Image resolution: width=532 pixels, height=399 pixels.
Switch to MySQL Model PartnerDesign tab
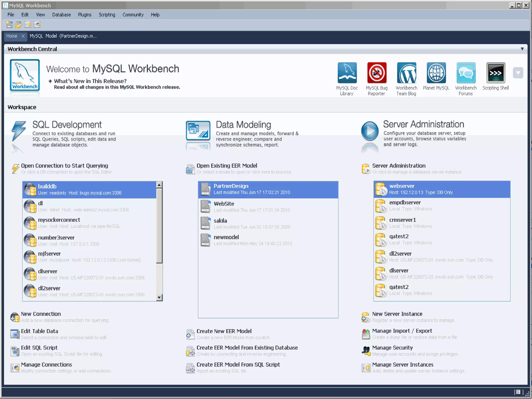point(63,36)
